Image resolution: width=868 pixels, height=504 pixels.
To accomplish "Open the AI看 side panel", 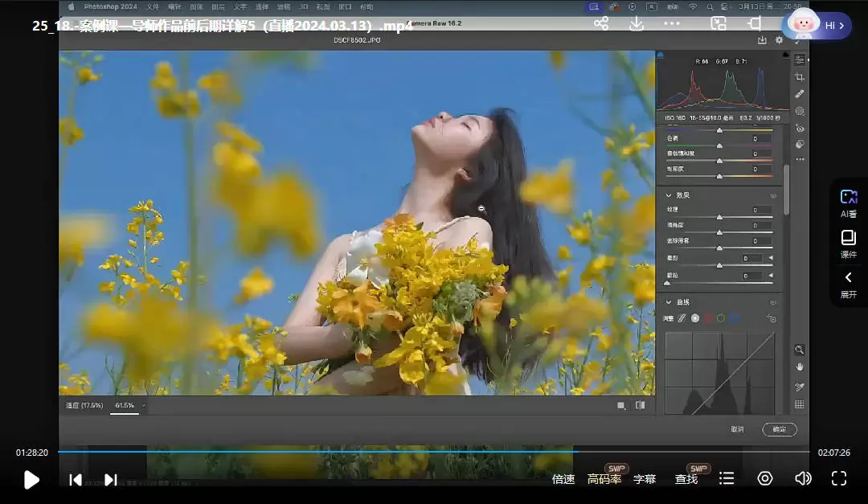I will click(849, 203).
